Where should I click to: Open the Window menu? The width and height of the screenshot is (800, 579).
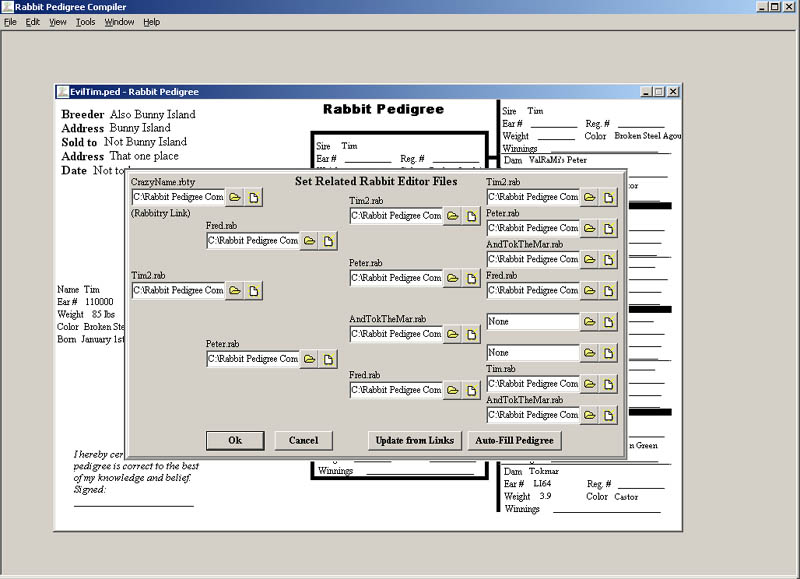[x=119, y=22]
